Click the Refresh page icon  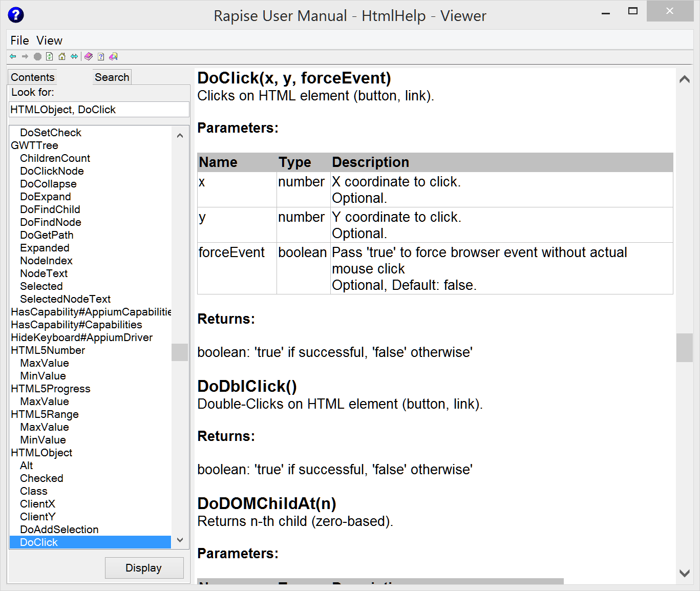coord(50,56)
